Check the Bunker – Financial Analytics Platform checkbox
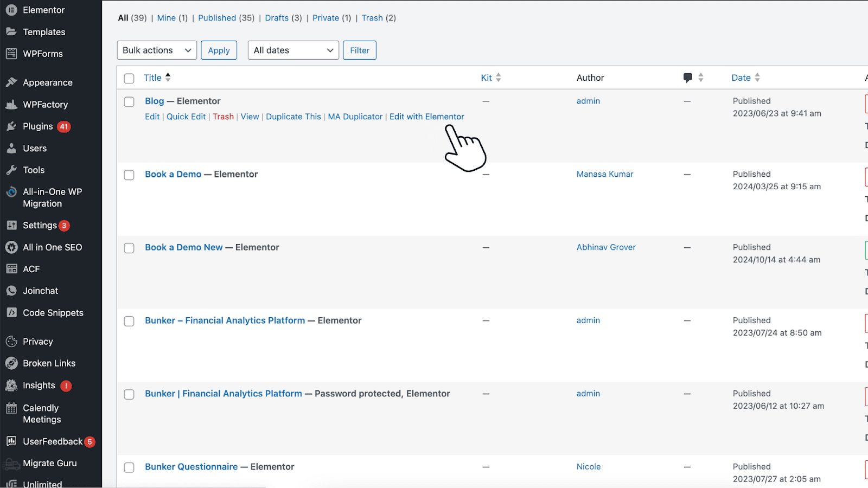 point(129,321)
